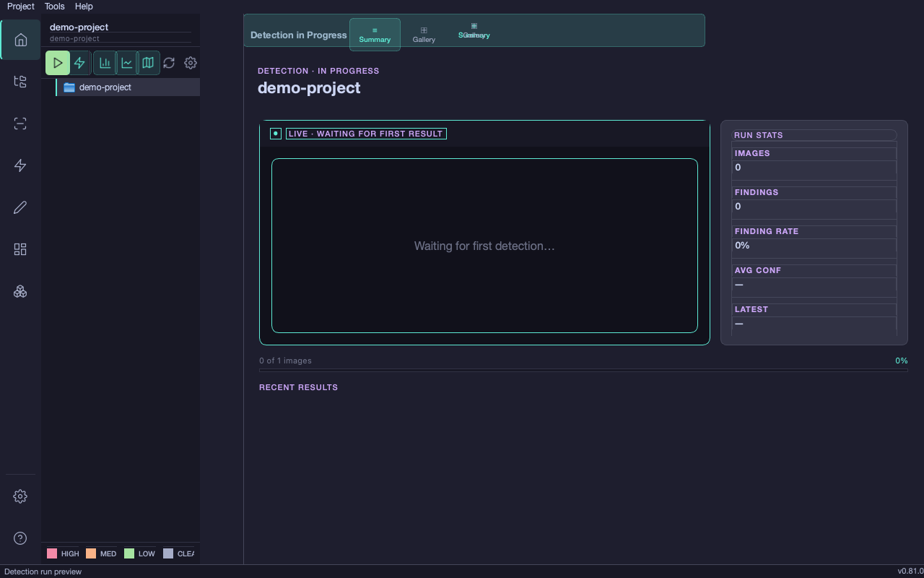
Task: Open the bar chart toolbar icon
Action: (x=105, y=63)
